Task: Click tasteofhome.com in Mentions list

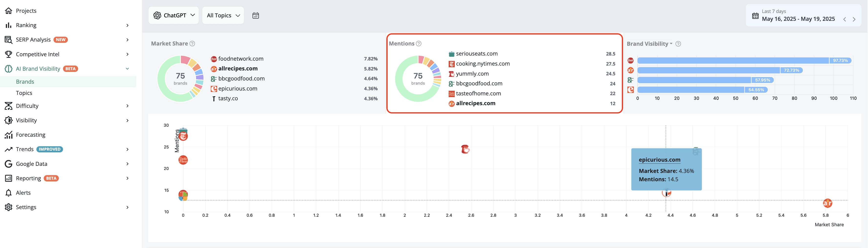Action: 478,93
